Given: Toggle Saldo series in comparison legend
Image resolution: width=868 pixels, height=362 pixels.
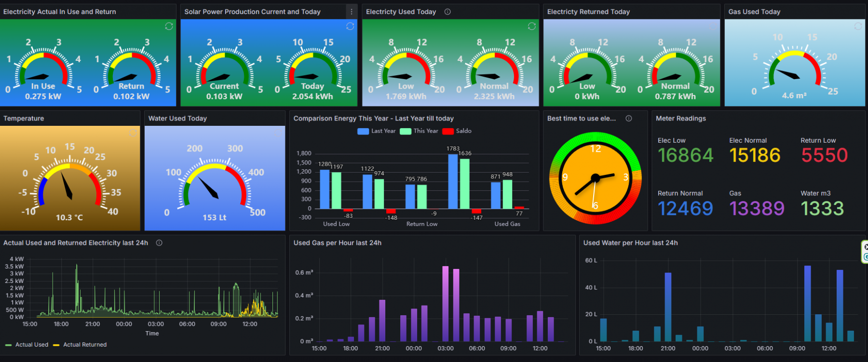Looking at the screenshot, I should click(463, 131).
